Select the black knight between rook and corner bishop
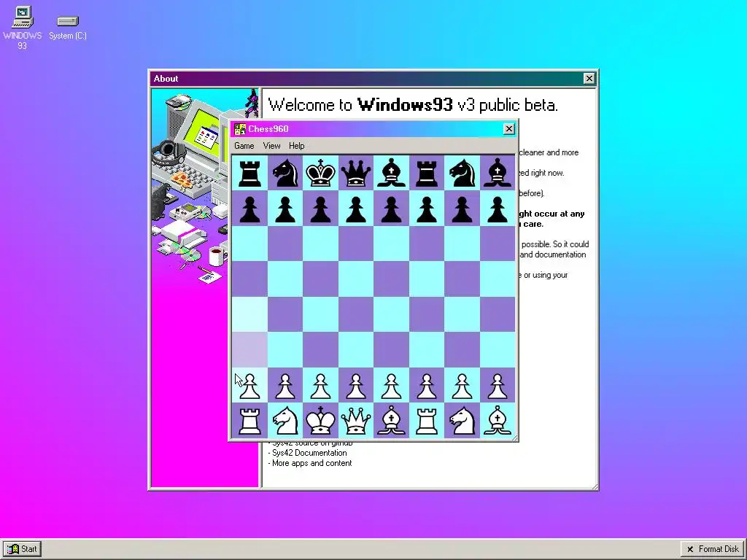The height and width of the screenshot is (560, 747). coord(462,174)
